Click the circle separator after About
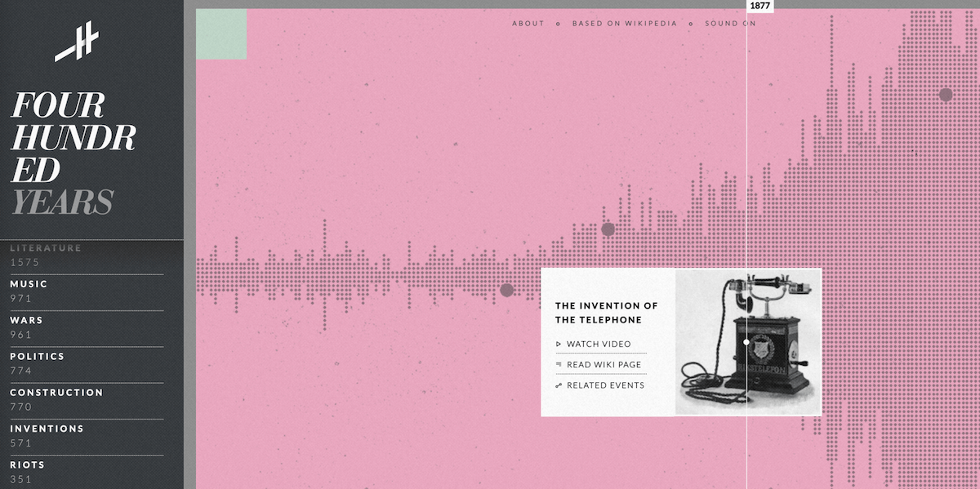Viewport: 980px width, 489px height. pos(559,24)
